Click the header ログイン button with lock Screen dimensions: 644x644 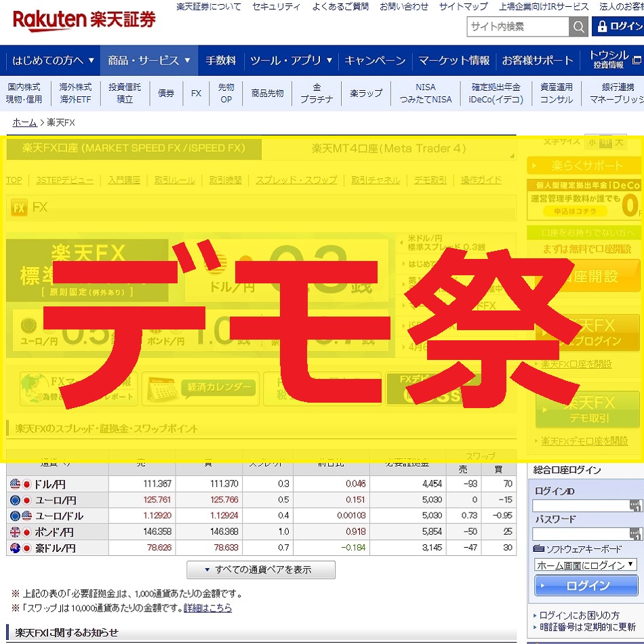click(x=618, y=26)
